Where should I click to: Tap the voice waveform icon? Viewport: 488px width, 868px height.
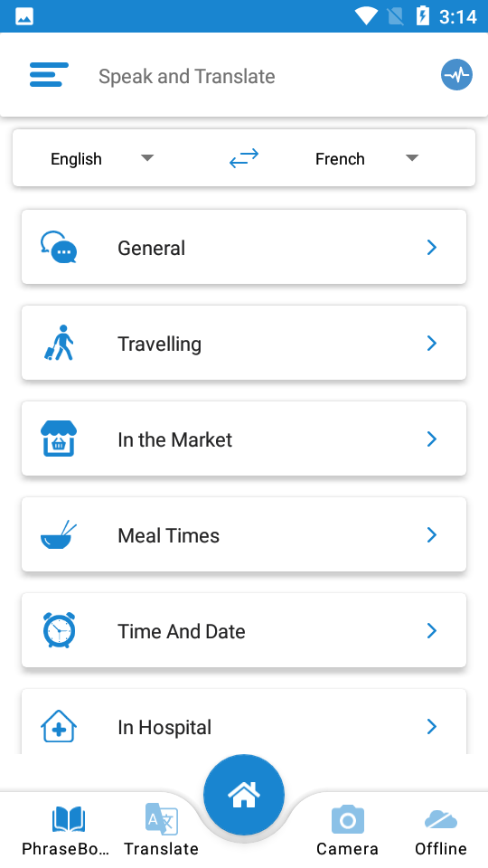(456, 75)
